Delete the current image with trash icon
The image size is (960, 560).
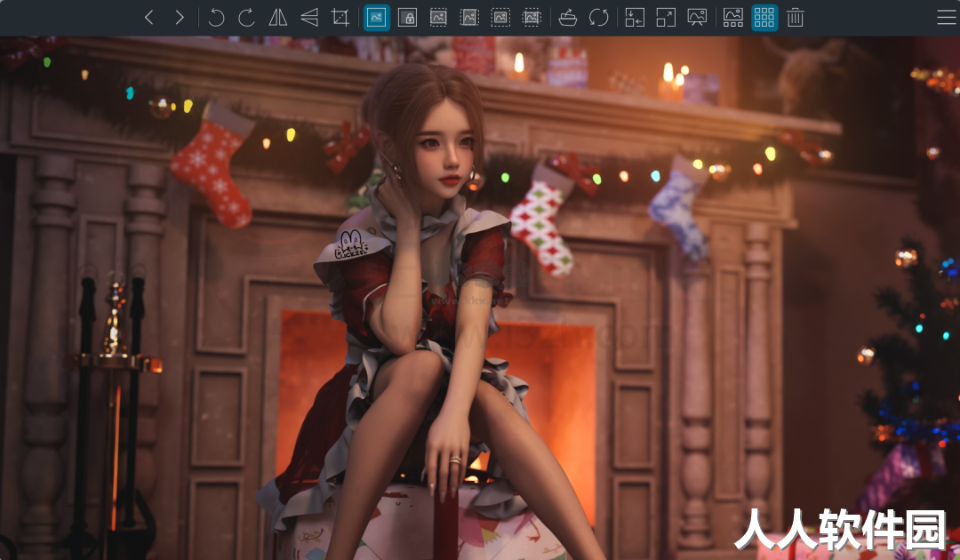796,18
